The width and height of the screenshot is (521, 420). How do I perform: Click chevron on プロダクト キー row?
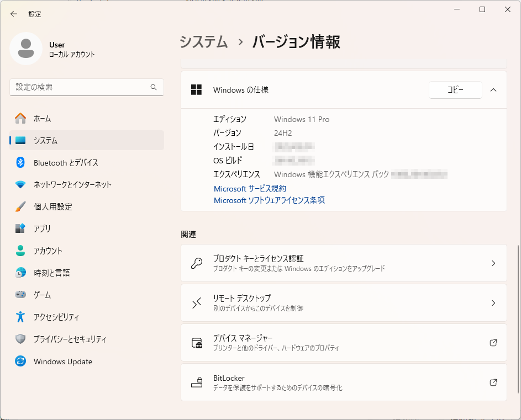tap(493, 263)
